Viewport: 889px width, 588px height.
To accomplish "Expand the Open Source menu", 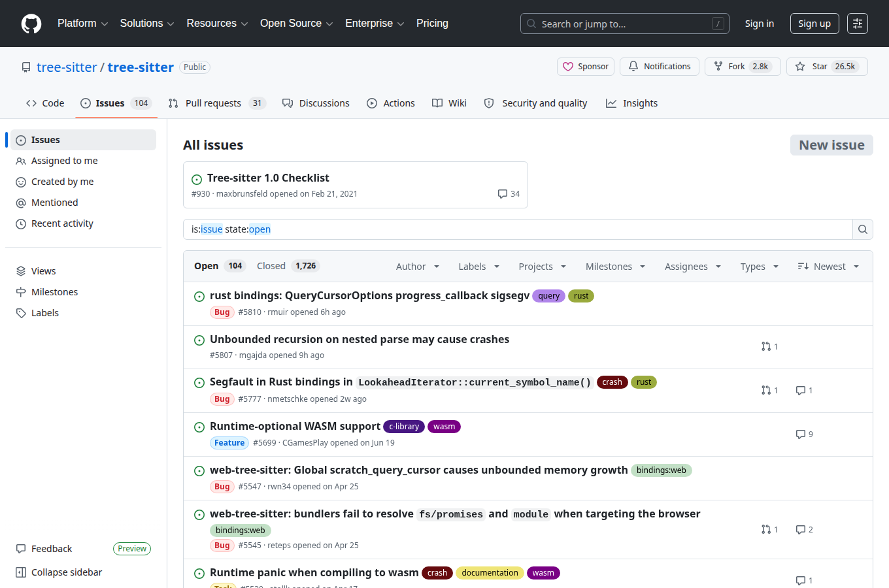I will [x=297, y=24].
